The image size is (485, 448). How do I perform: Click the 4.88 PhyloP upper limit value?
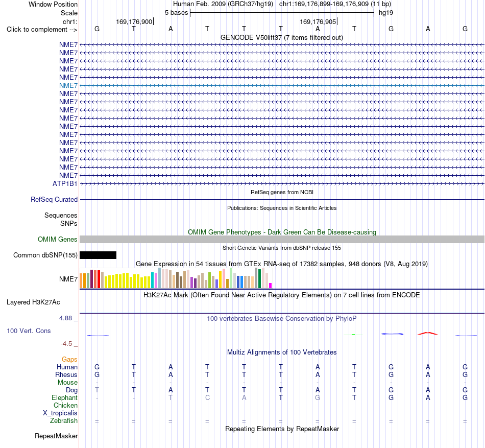[x=65, y=318]
